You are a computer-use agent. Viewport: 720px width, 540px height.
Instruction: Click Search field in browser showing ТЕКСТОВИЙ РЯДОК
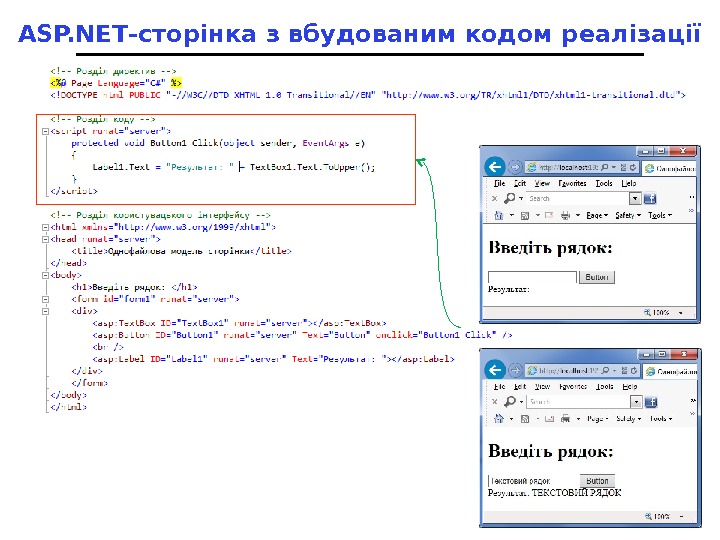pos(579,402)
